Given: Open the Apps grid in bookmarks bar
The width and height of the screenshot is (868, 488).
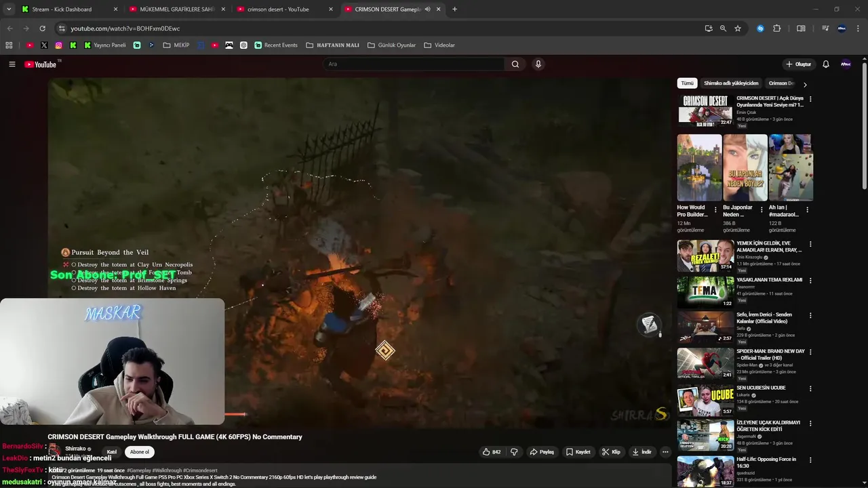Looking at the screenshot, I should click(x=9, y=45).
